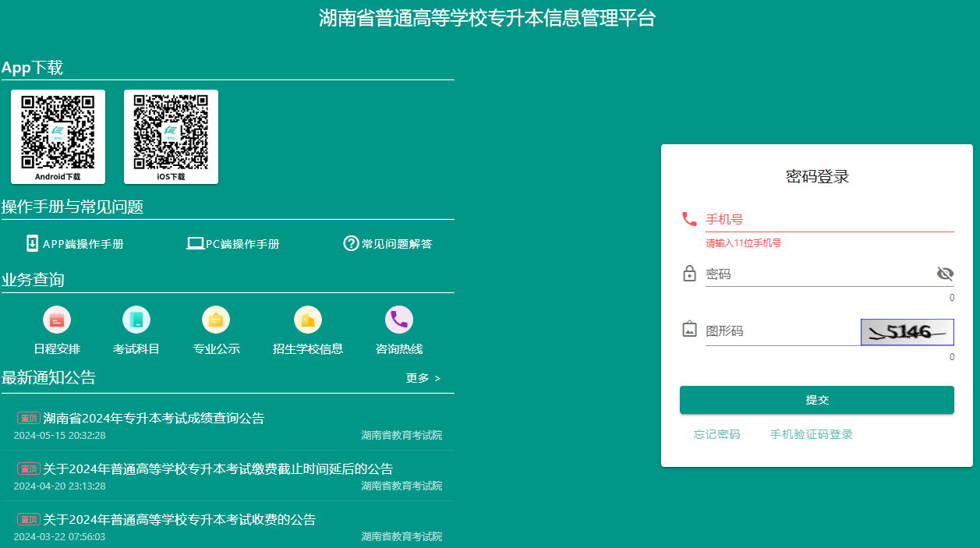Click the 招生学校信息 icon
Image resolution: width=980 pixels, height=548 pixels.
(x=308, y=320)
